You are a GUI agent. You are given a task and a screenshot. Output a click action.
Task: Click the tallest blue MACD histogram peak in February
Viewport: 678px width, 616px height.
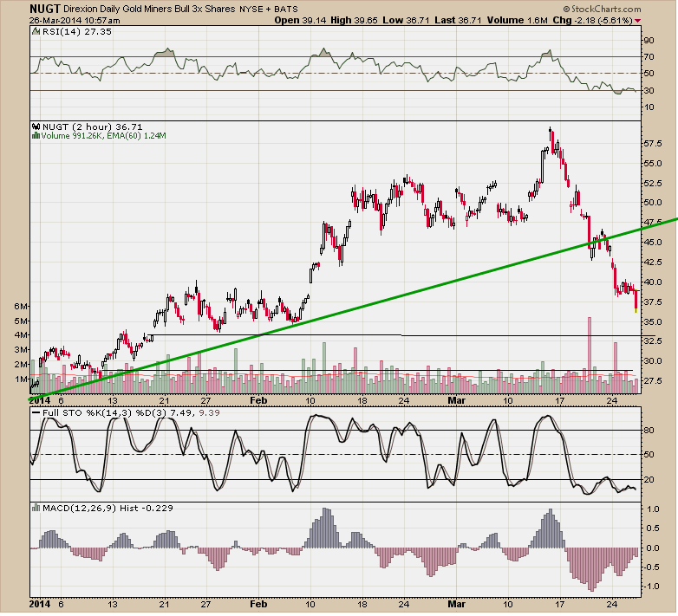tap(325, 528)
